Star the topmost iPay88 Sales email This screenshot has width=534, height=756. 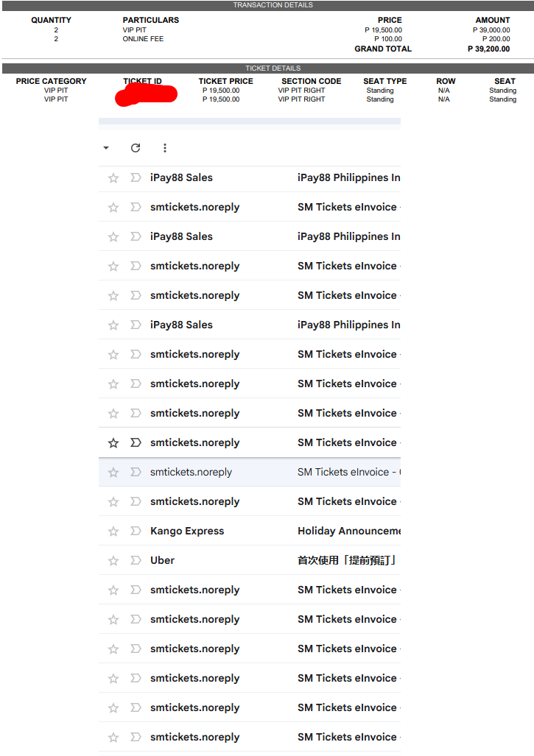tap(113, 178)
